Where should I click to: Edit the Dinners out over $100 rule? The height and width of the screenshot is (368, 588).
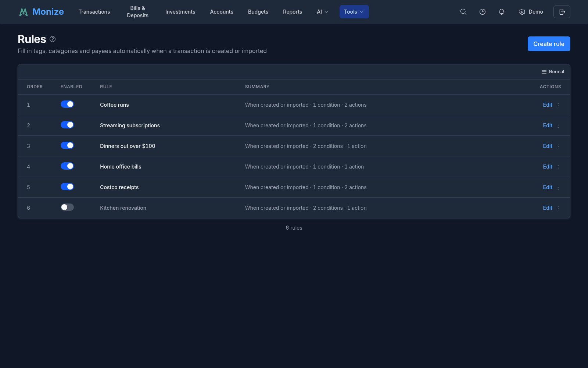548,146
